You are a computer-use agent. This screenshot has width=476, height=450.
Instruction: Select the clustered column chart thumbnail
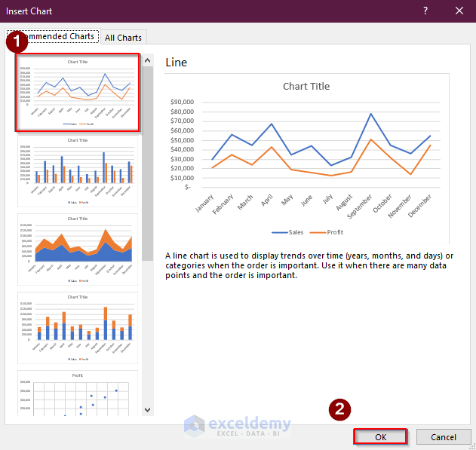(x=78, y=171)
